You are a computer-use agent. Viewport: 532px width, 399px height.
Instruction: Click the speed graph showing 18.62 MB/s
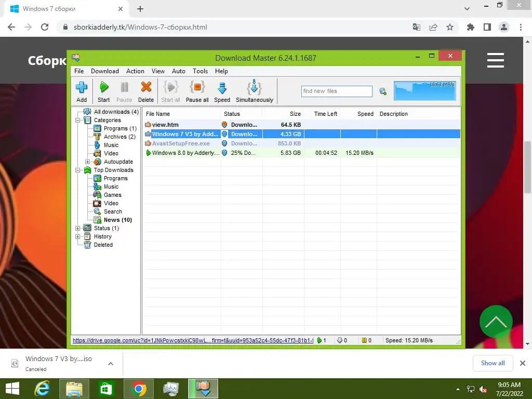pyautogui.click(x=425, y=90)
